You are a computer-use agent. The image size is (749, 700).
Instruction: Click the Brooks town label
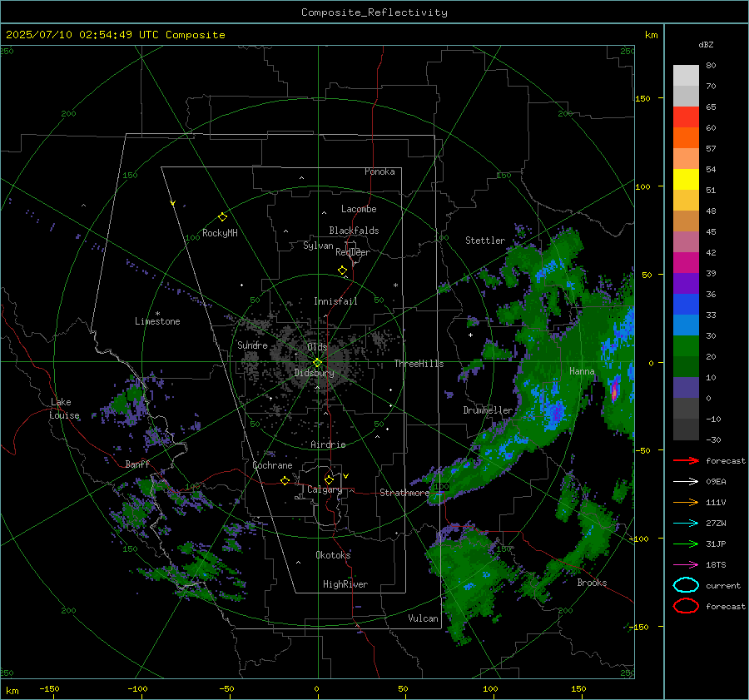[x=592, y=583]
